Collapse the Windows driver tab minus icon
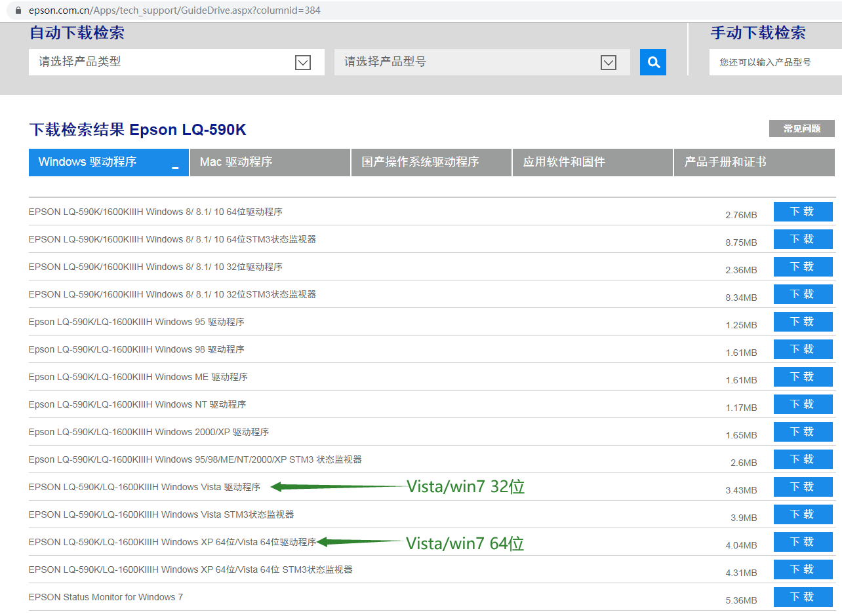 point(175,168)
